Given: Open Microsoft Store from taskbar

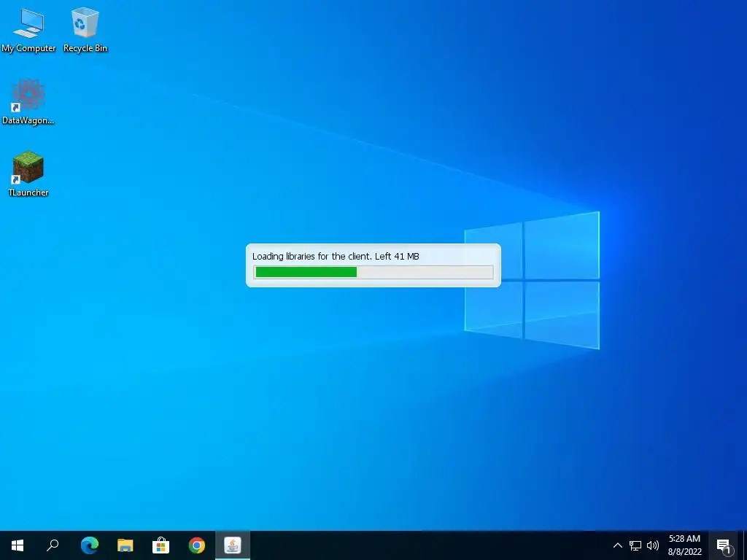Looking at the screenshot, I should [161, 545].
